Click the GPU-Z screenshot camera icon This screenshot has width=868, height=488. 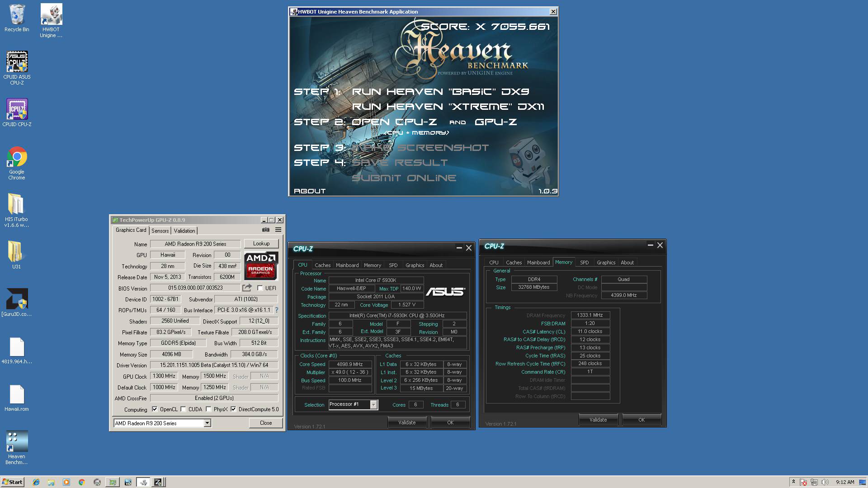pyautogui.click(x=266, y=230)
